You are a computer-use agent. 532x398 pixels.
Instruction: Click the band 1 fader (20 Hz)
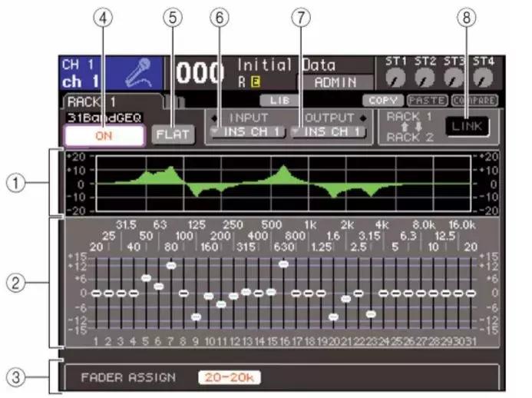tap(97, 293)
